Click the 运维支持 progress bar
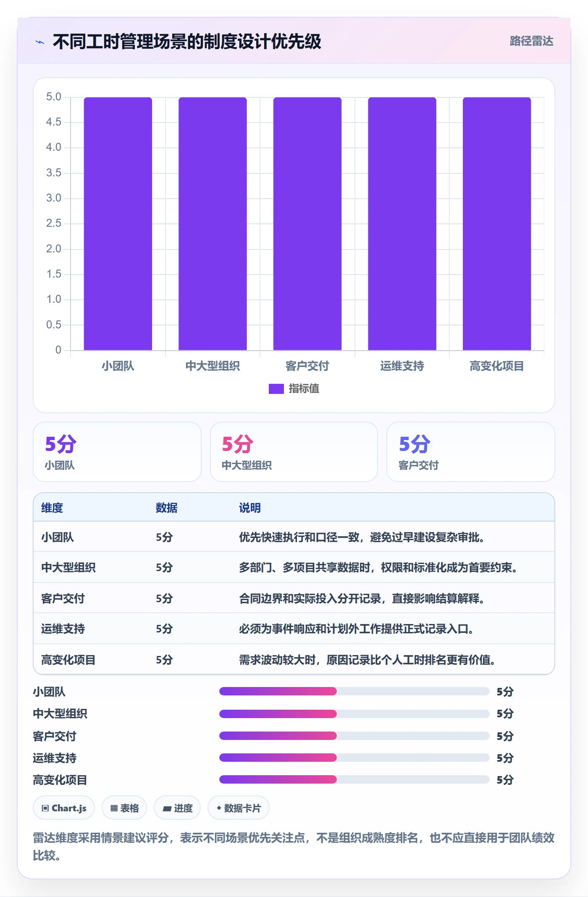Image resolution: width=588 pixels, height=897 pixels. click(354, 758)
